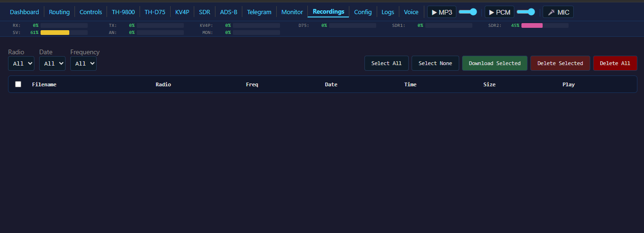Click Download Selected button
The height and width of the screenshot is (233, 644).
pos(495,63)
